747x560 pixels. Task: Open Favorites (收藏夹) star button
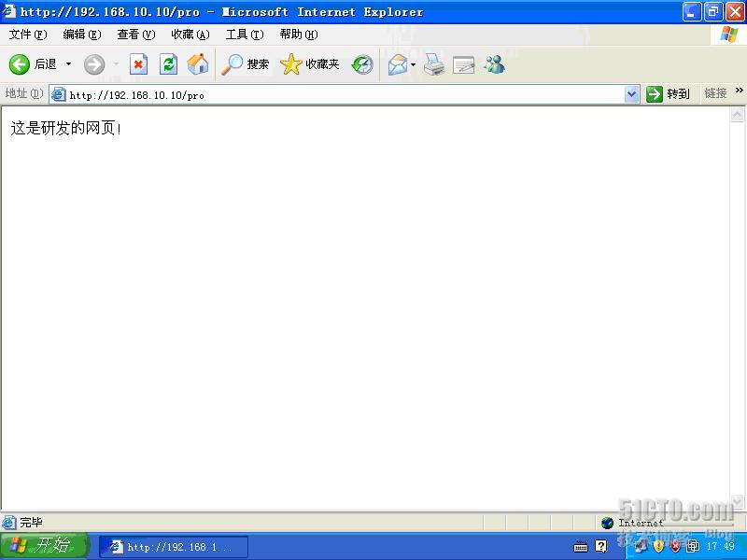pyautogui.click(x=310, y=64)
